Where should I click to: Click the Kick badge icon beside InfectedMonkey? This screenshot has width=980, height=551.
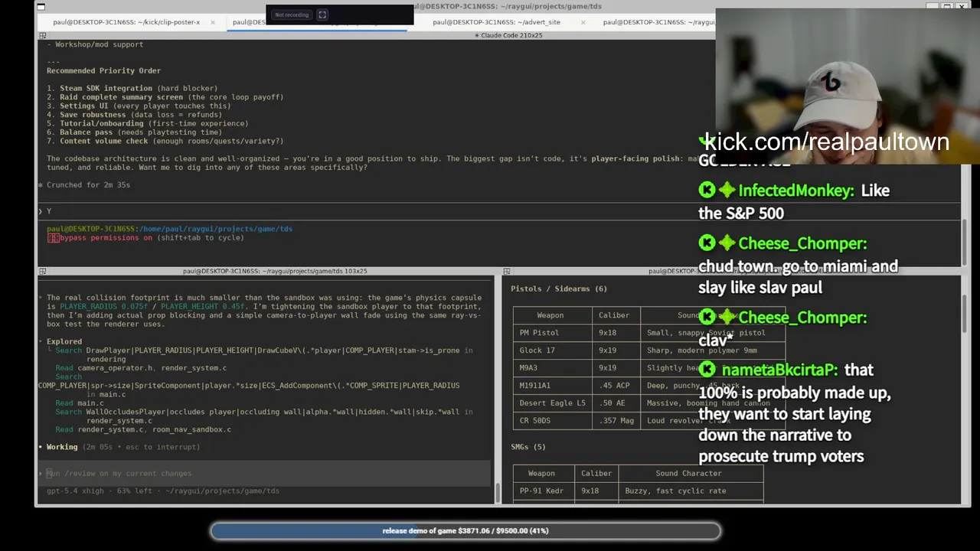click(707, 190)
